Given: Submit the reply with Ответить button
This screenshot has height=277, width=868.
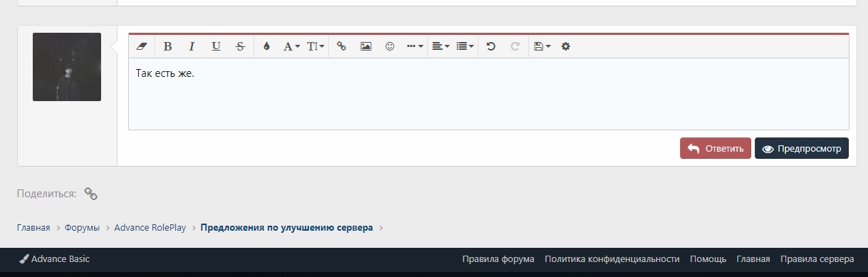Looking at the screenshot, I should (715, 149).
